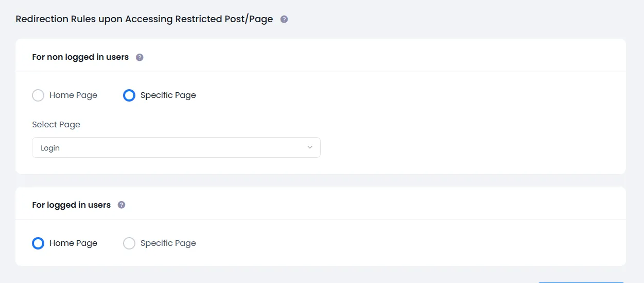Click empty area of logged in users card

(x=412, y=243)
